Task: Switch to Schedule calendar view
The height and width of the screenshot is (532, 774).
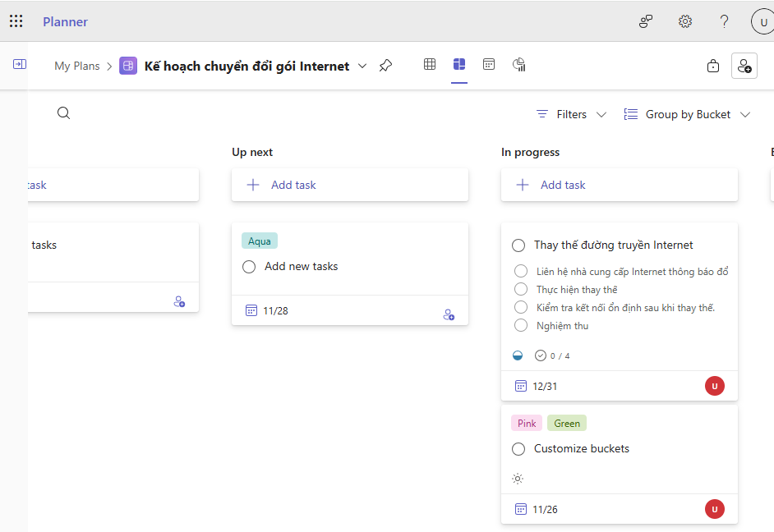Action: coord(489,64)
